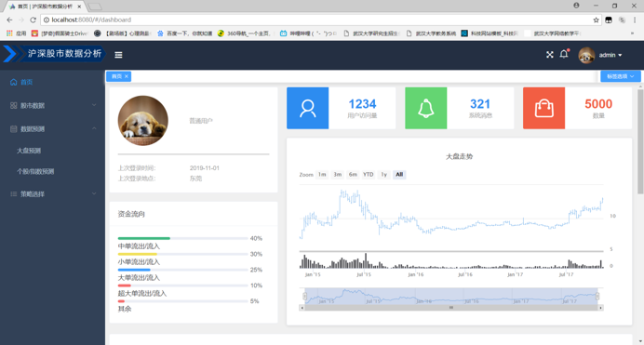Go to 首页 in the sidebar
Image resolution: width=644 pixels, height=345 pixels.
pyautogui.click(x=52, y=82)
